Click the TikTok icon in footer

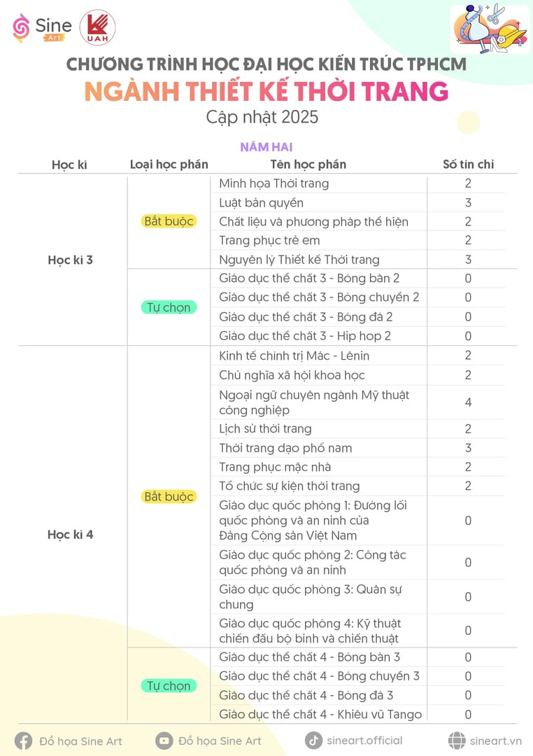coord(313,740)
